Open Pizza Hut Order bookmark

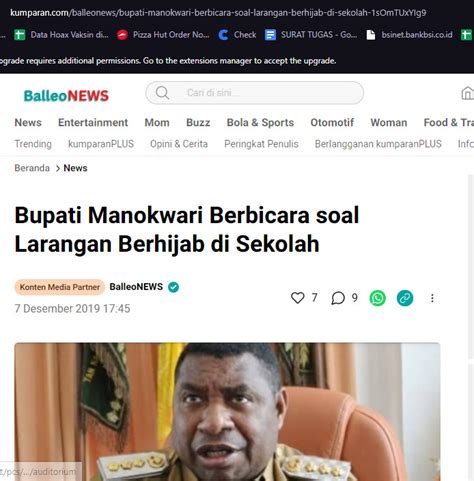point(163,35)
